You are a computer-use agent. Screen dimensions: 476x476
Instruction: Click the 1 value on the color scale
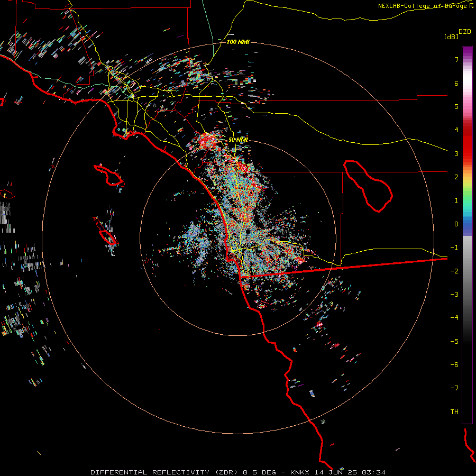tap(456, 200)
